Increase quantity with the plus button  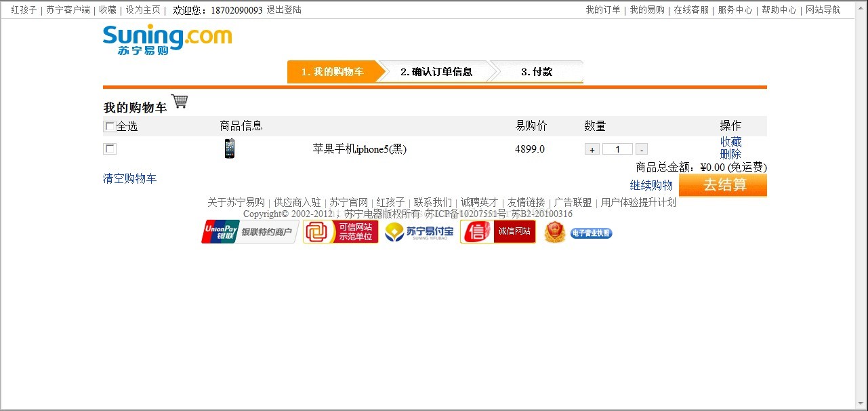pyautogui.click(x=592, y=149)
